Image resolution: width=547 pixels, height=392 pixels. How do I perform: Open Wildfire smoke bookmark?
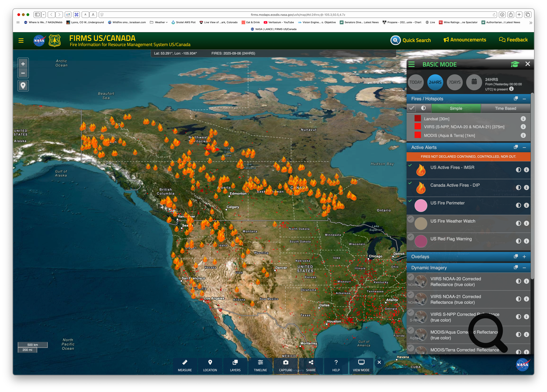coord(127,22)
